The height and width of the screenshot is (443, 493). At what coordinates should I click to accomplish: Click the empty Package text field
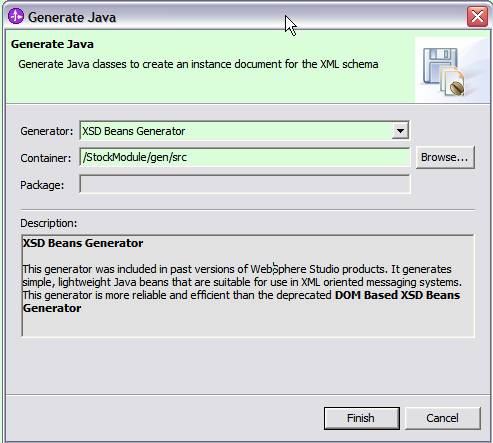tap(245, 184)
